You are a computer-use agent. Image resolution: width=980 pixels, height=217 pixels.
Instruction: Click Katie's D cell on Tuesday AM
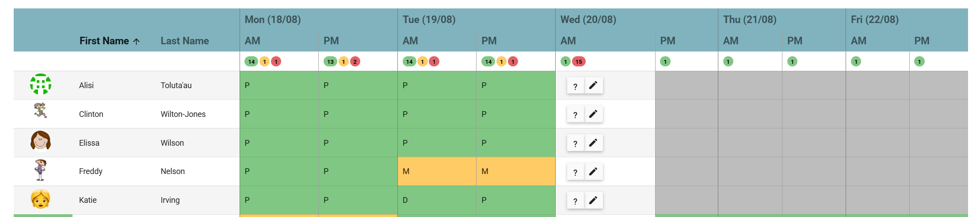(x=437, y=200)
